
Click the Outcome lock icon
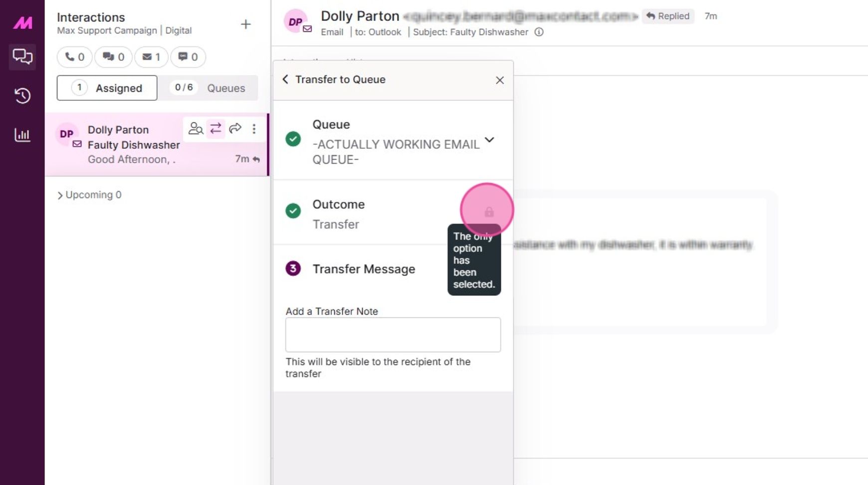pos(489,212)
